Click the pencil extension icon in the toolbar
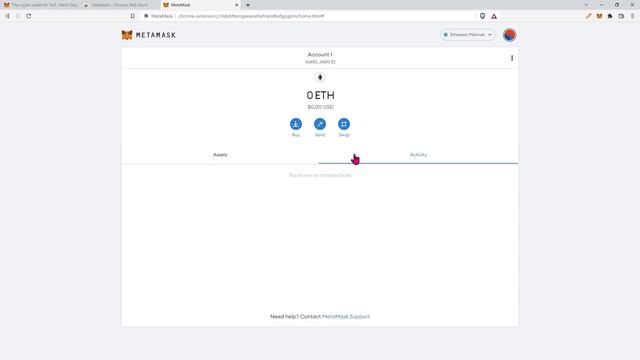 pyautogui.click(x=588, y=16)
